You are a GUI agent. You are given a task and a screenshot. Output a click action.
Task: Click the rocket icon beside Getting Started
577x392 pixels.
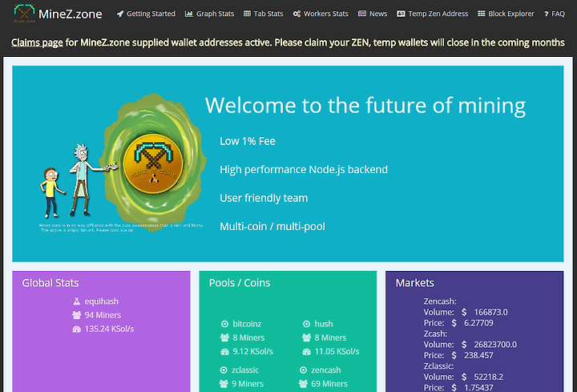coord(120,14)
